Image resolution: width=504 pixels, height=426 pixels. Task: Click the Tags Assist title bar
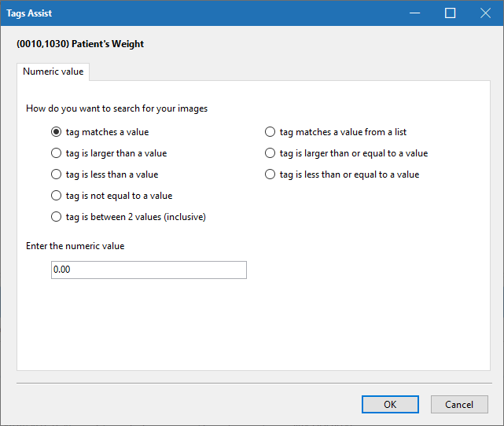[x=197, y=13]
